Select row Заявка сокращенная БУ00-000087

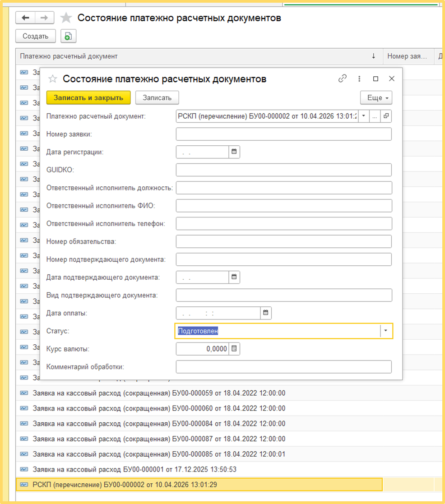point(199,439)
